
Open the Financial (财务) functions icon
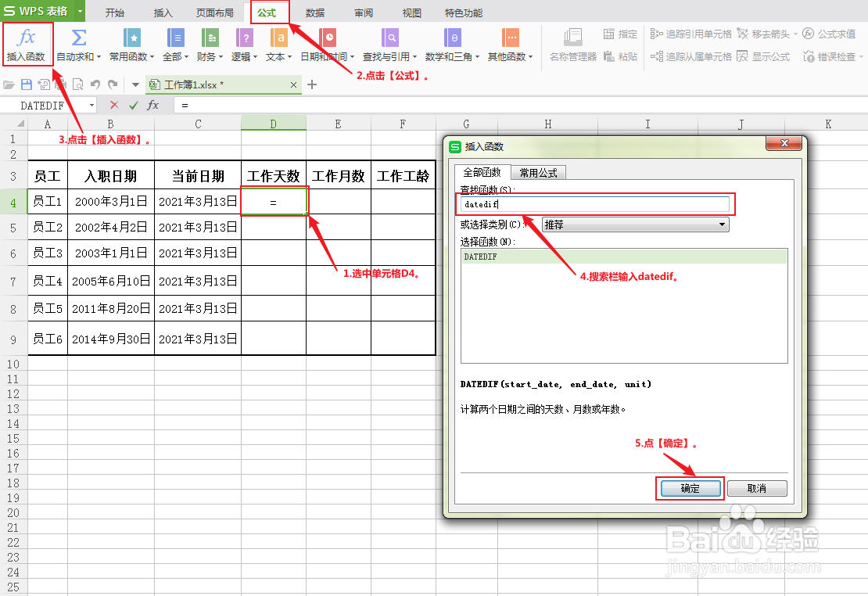[x=210, y=38]
